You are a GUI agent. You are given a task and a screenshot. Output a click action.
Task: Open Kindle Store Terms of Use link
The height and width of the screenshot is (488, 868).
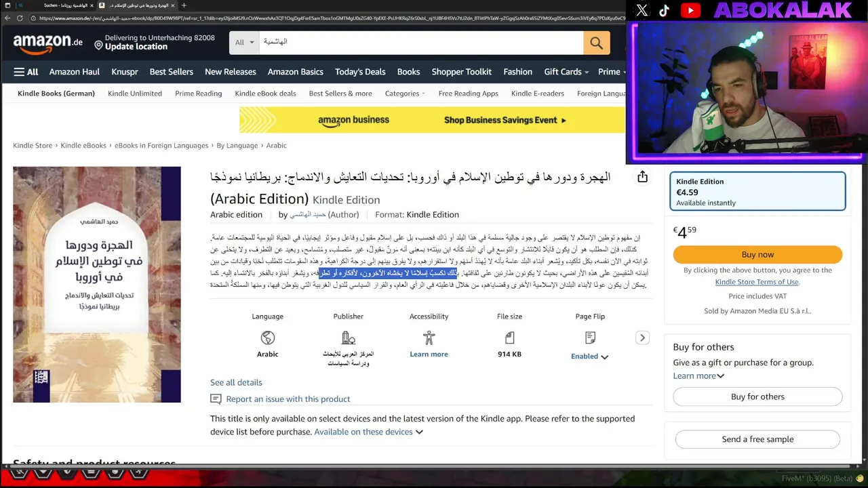pos(757,282)
